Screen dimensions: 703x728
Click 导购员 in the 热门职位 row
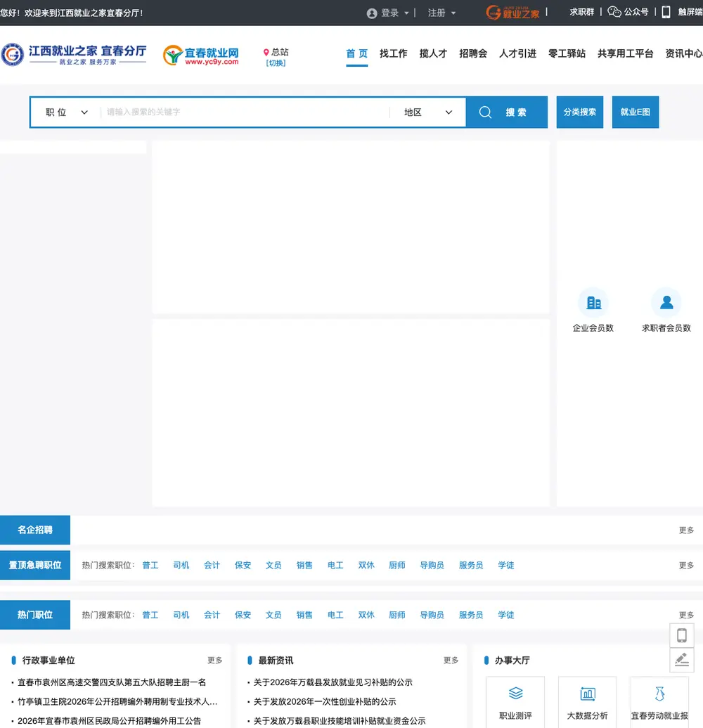(x=432, y=615)
